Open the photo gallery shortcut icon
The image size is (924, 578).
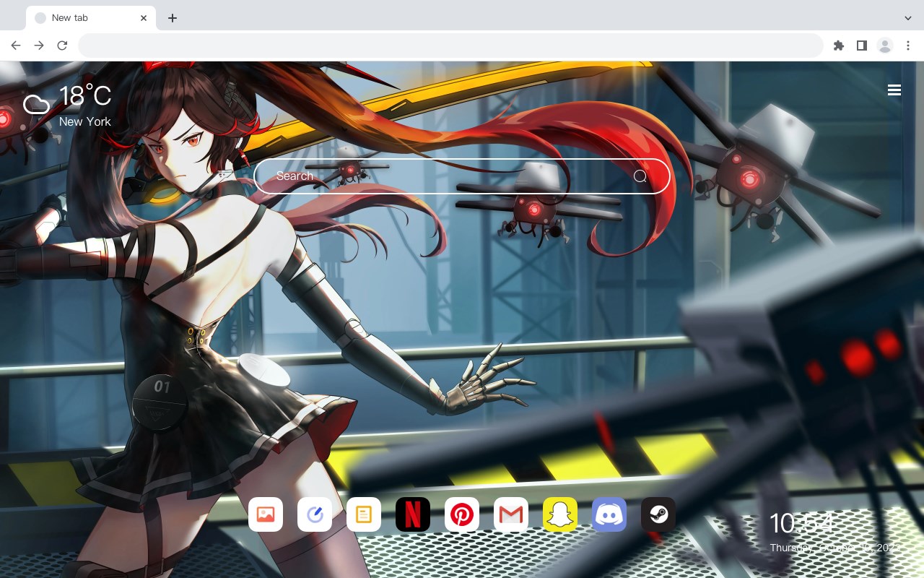[266, 514]
